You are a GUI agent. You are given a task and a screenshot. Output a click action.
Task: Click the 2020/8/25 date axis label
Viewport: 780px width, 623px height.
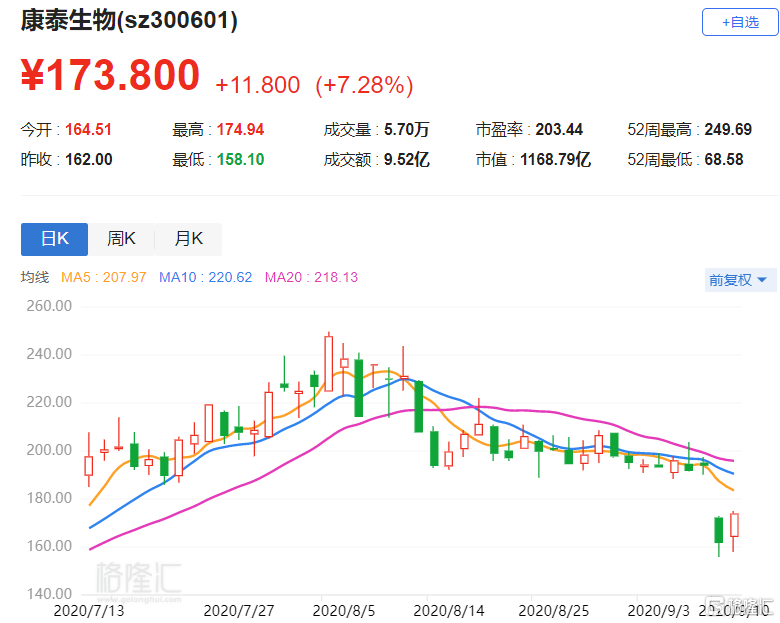pyautogui.click(x=554, y=611)
